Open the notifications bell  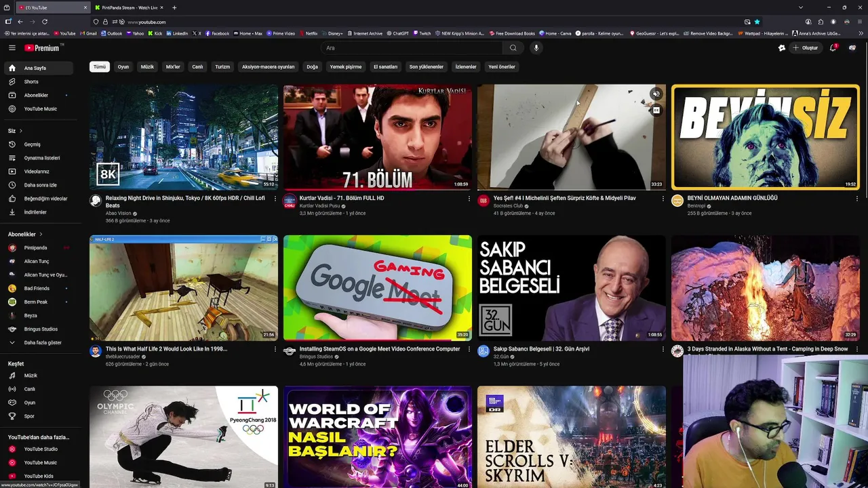tap(833, 47)
